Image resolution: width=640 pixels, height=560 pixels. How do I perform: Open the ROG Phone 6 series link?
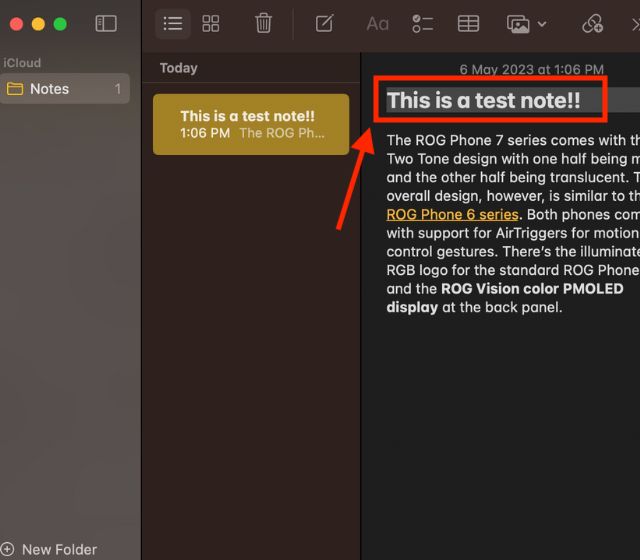pyautogui.click(x=452, y=214)
